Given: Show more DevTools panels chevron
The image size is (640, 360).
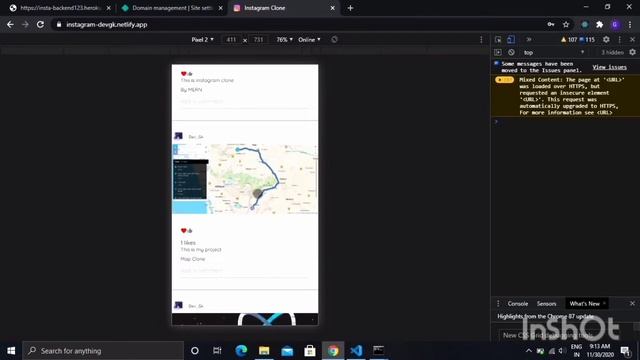Looking at the screenshot, I should click(x=529, y=40).
